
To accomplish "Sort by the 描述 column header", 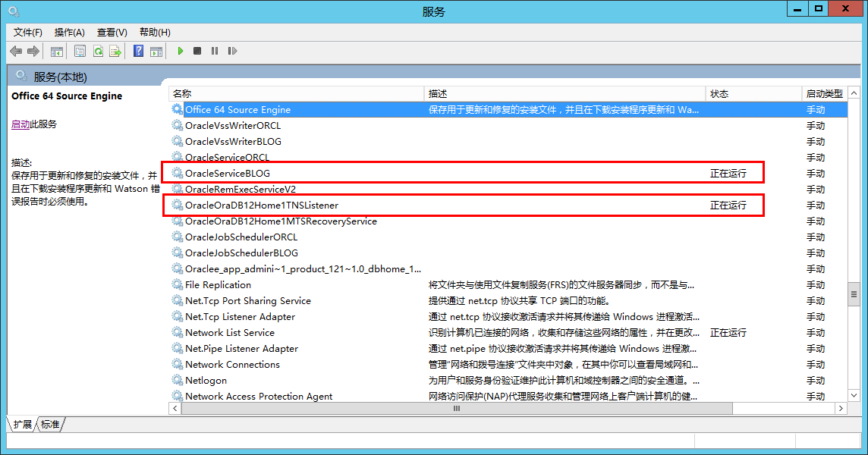I will 565,94.
